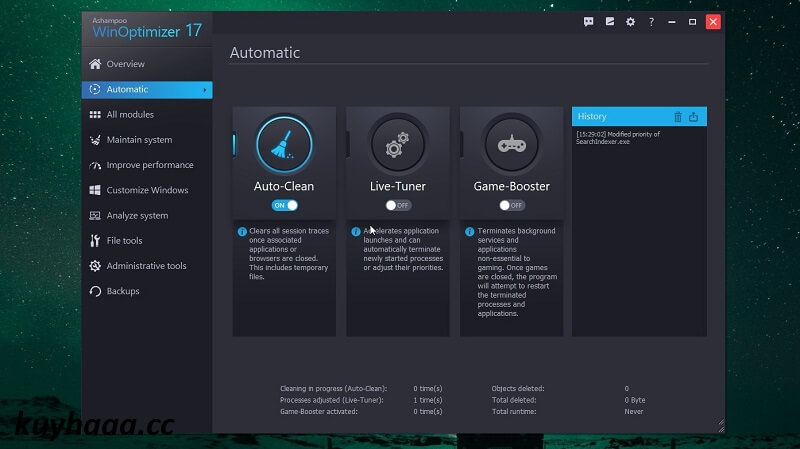Maximize the WinOptimizer window

click(692, 22)
